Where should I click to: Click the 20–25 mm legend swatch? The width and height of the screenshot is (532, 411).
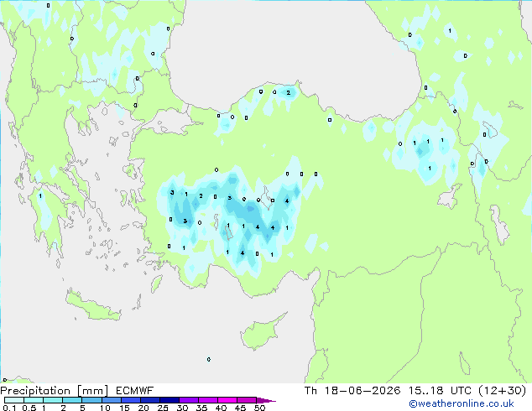pos(149,400)
